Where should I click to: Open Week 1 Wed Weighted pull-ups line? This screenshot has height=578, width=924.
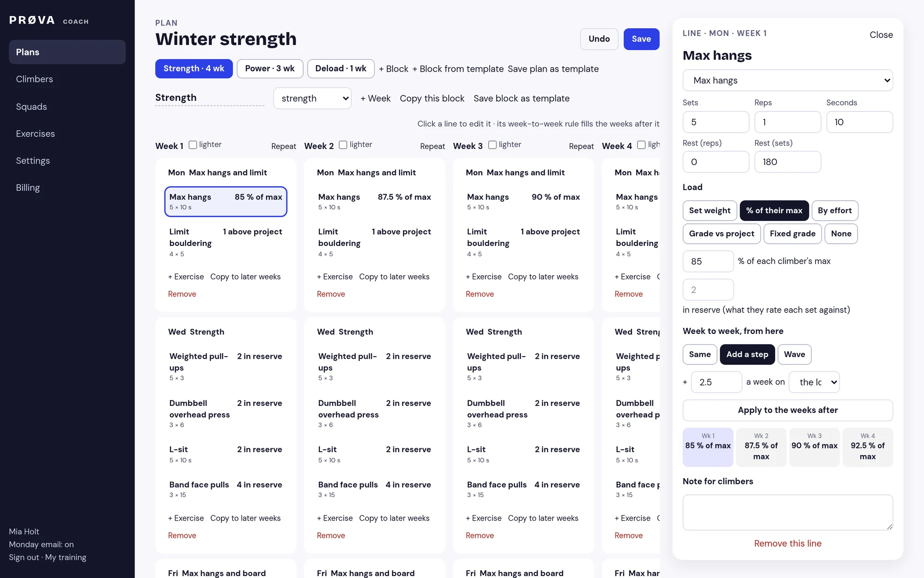225,367
